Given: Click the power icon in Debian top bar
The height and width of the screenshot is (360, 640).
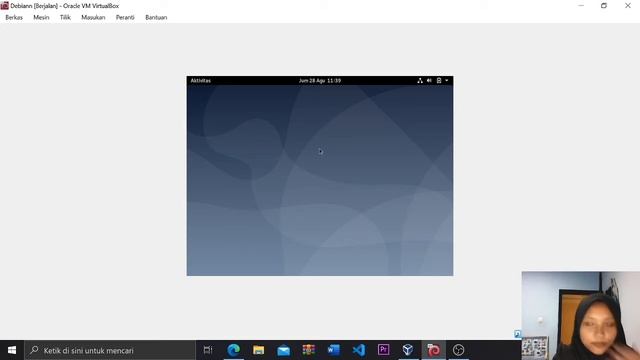Looking at the screenshot, I should (x=439, y=80).
